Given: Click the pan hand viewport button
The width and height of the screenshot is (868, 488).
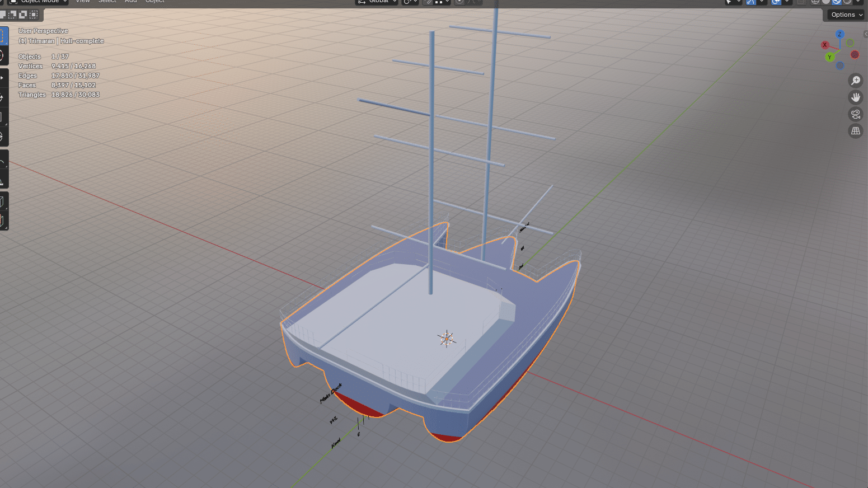Looking at the screenshot, I should tap(855, 97).
